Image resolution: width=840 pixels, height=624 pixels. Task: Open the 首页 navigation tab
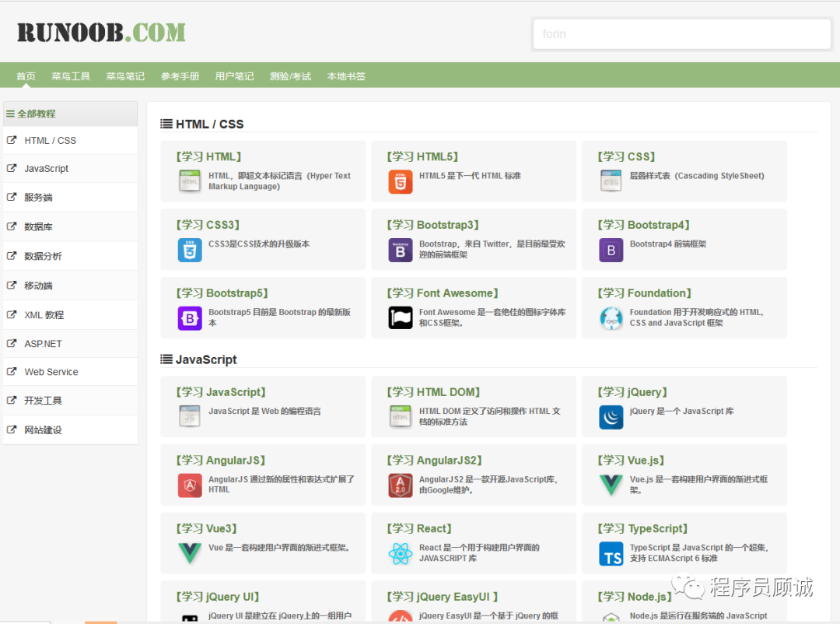tap(26, 76)
